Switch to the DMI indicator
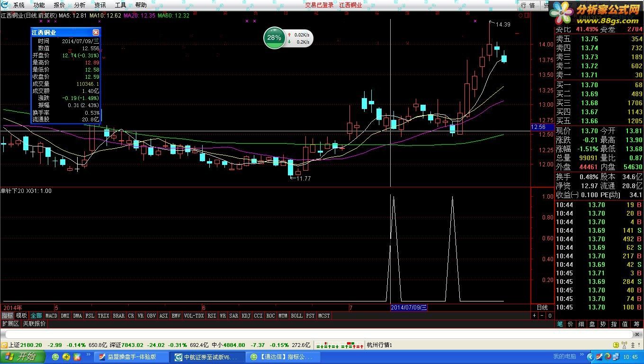 point(65,316)
